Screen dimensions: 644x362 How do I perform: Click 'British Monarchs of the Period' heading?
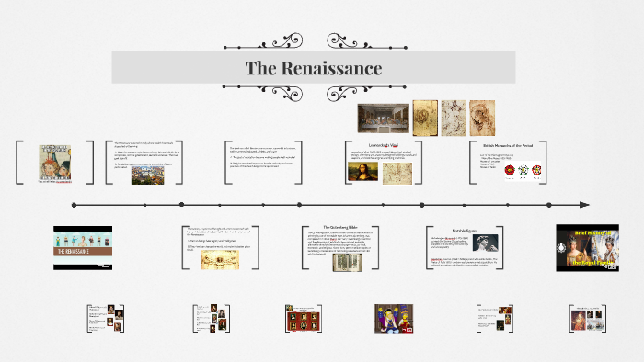(x=508, y=145)
